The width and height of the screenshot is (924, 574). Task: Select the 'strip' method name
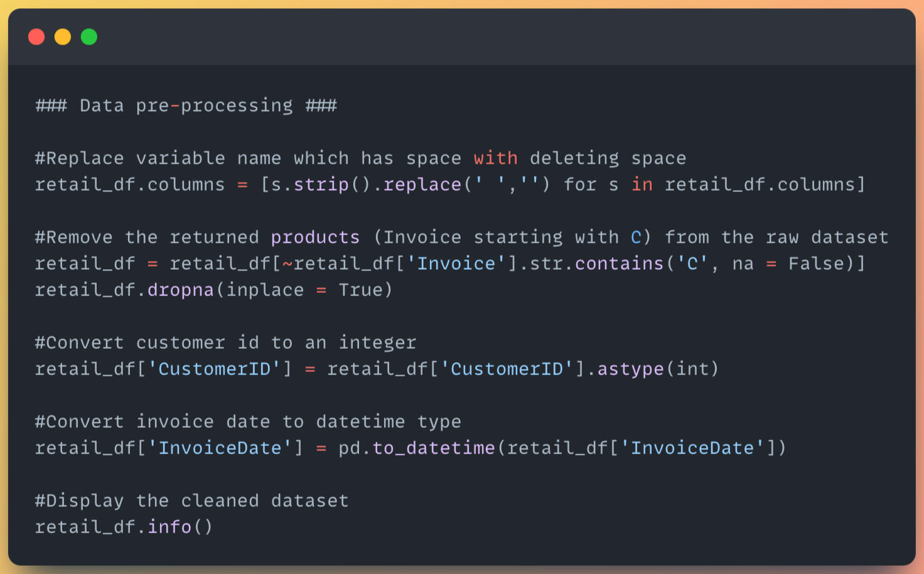[x=321, y=184]
